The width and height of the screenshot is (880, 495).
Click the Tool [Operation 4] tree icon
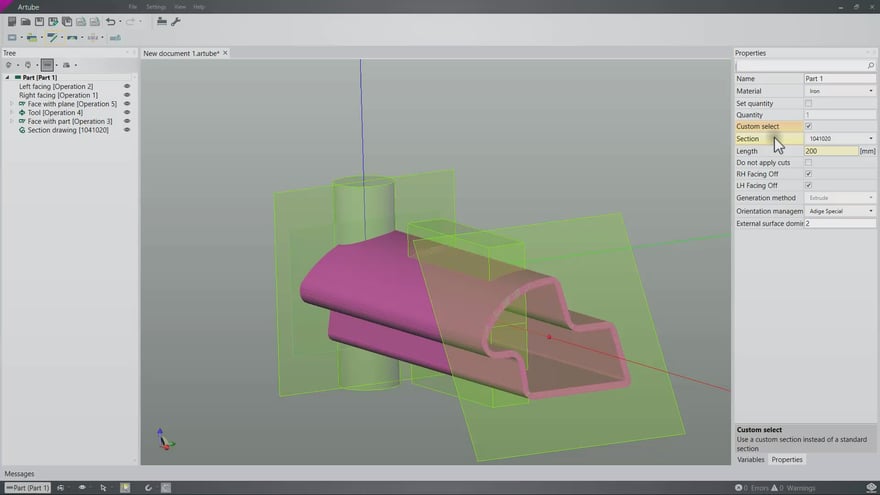(x=22, y=113)
